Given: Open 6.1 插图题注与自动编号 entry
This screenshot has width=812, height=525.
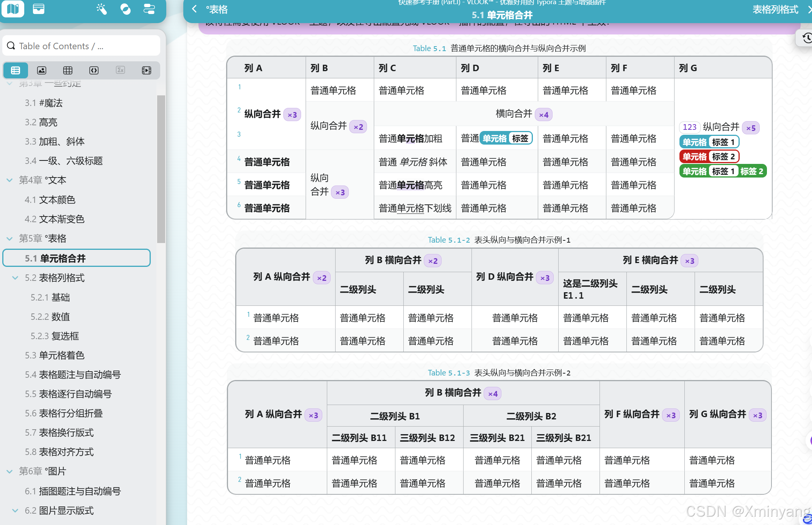Looking at the screenshot, I should click(x=73, y=491).
